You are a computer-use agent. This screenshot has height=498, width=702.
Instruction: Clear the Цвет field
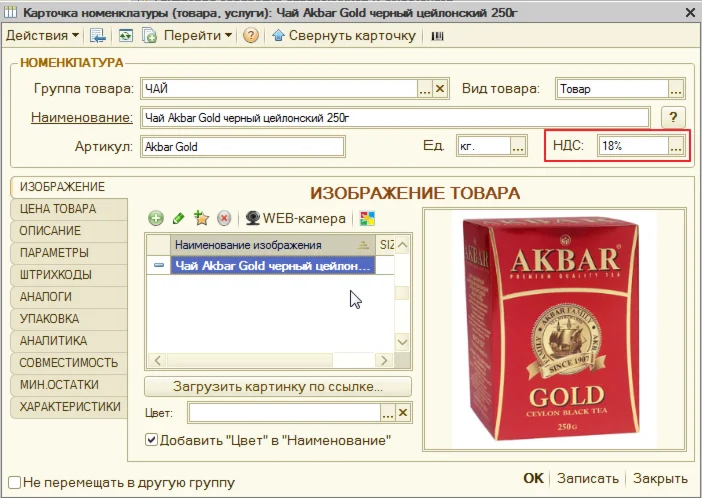click(x=403, y=413)
